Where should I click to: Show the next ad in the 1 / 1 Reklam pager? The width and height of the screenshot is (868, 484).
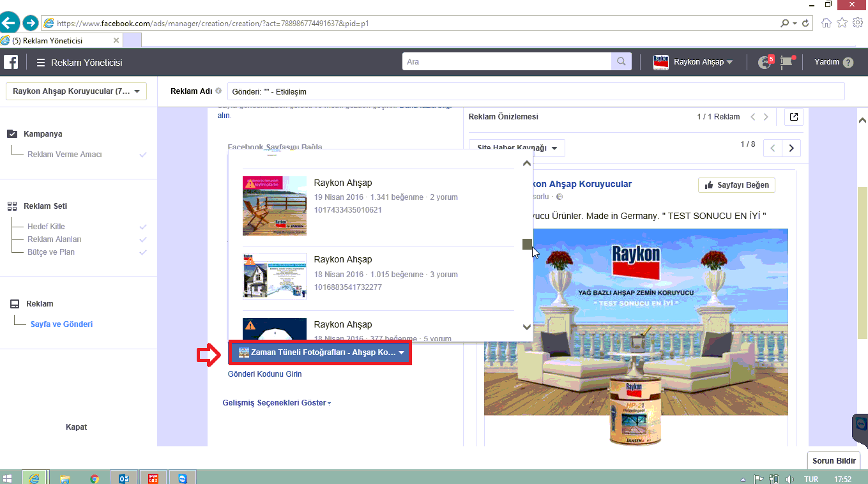pyautogui.click(x=766, y=117)
